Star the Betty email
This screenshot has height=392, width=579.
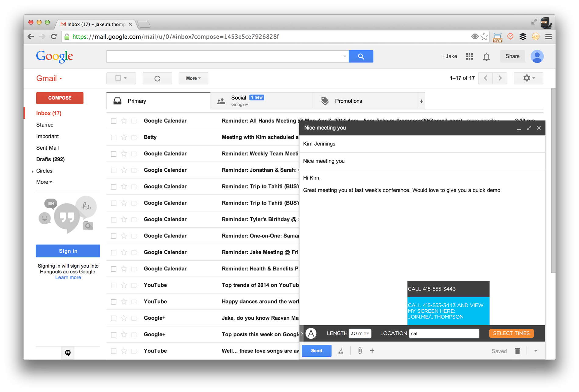(x=124, y=137)
